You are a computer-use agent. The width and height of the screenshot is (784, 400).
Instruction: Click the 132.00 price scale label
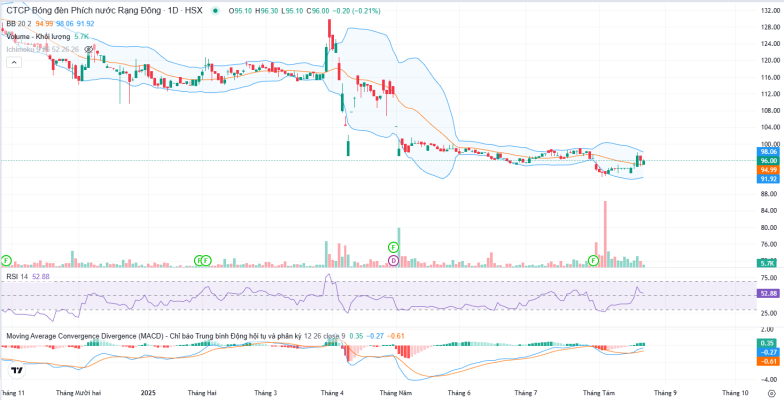[770, 10]
